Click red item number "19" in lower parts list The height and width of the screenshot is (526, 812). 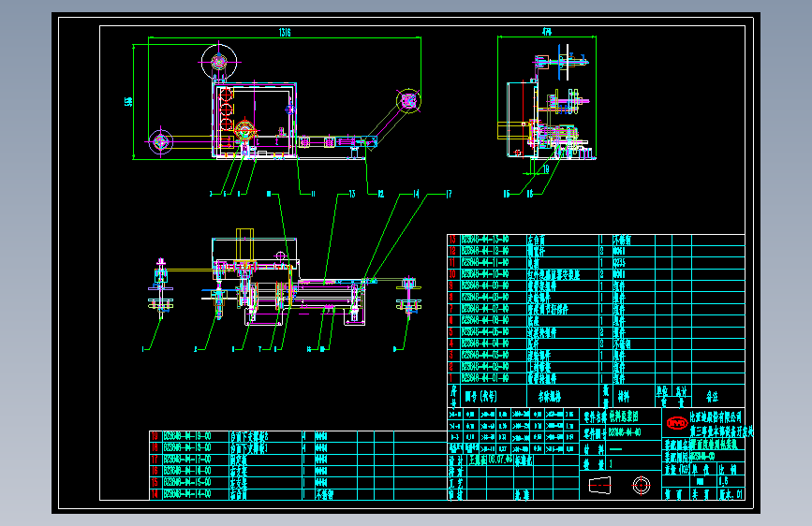click(x=155, y=436)
